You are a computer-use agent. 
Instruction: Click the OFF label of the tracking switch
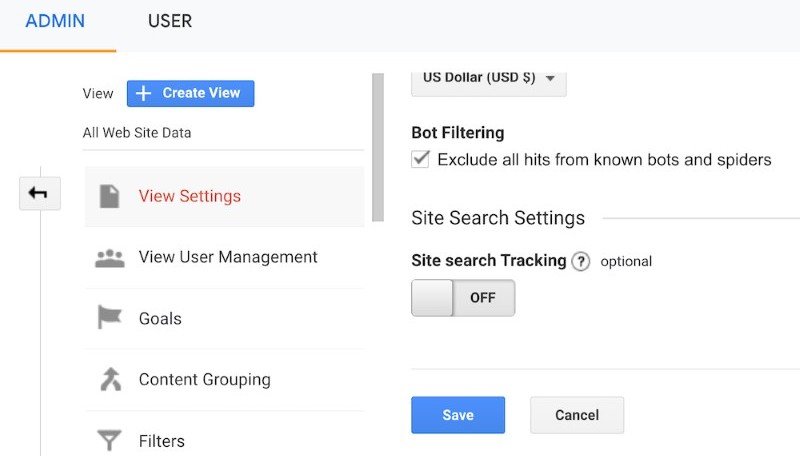(x=483, y=298)
